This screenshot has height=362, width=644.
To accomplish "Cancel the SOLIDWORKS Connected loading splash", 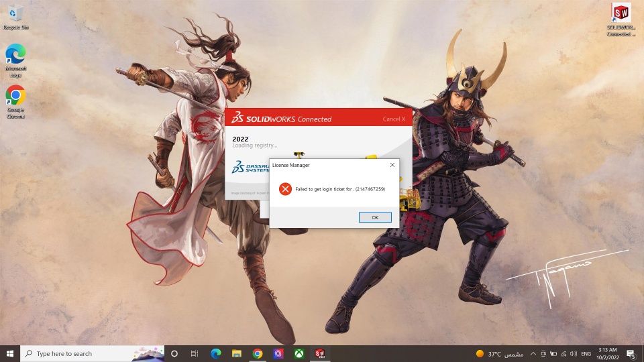I will pyautogui.click(x=394, y=119).
